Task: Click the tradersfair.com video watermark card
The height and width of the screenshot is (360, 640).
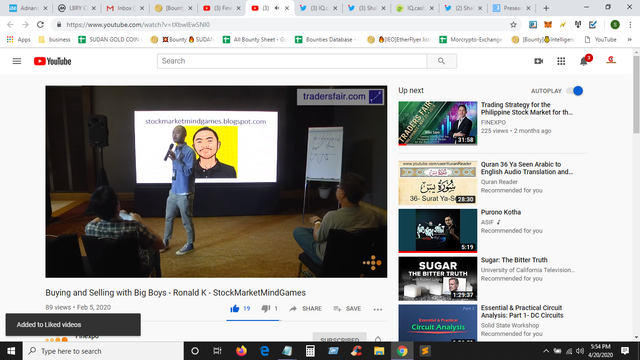Action: click(340, 97)
